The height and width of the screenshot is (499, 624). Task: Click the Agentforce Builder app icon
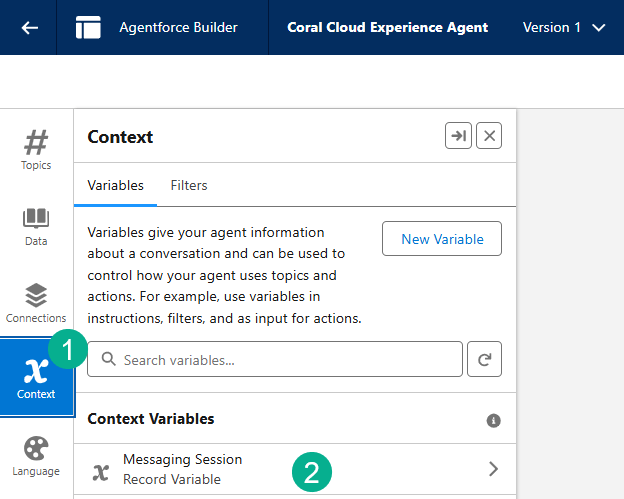click(x=88, y=27)
